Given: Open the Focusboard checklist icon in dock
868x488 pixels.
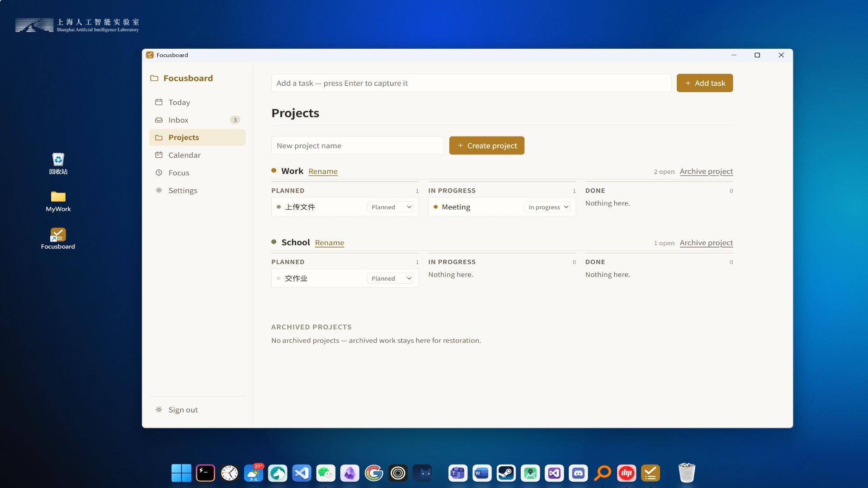Looking at the screenshot, I should 651,473.
